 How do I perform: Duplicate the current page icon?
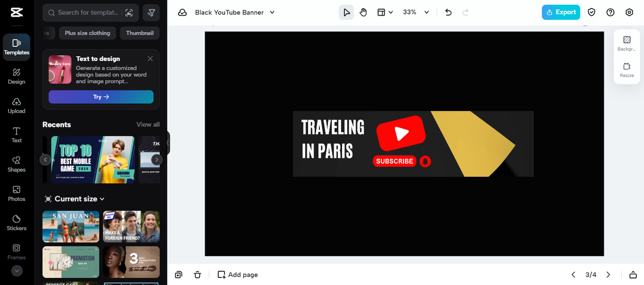coord(179,274)
